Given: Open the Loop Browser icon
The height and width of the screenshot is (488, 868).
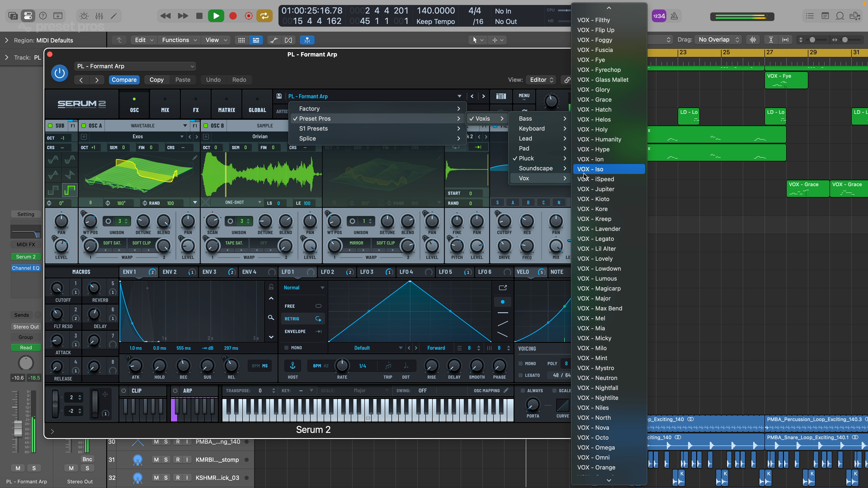Looking at the screenshot, I should pyautogui.click(x=840, y=16).
